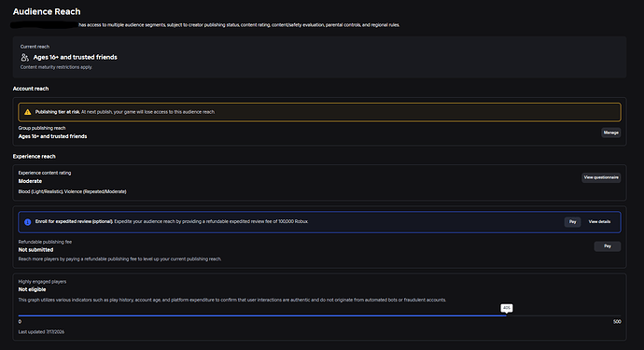The height and width of the screenshot is (350, 644).
Task: Click the highly engaged players progress bar
Action: 319,315
